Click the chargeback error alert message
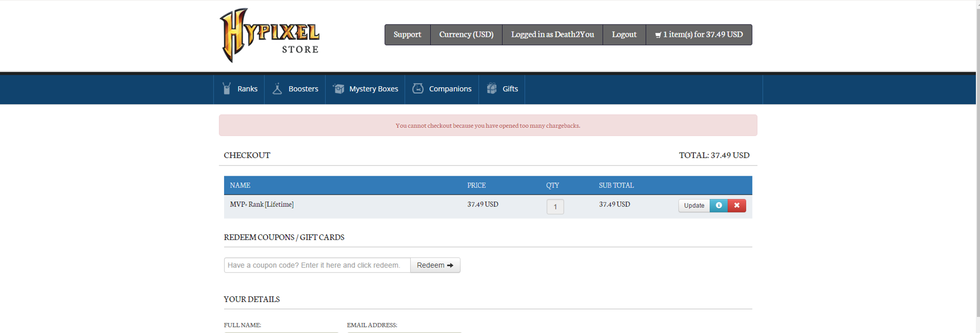The image size is (980, 333). pos(488,125)
